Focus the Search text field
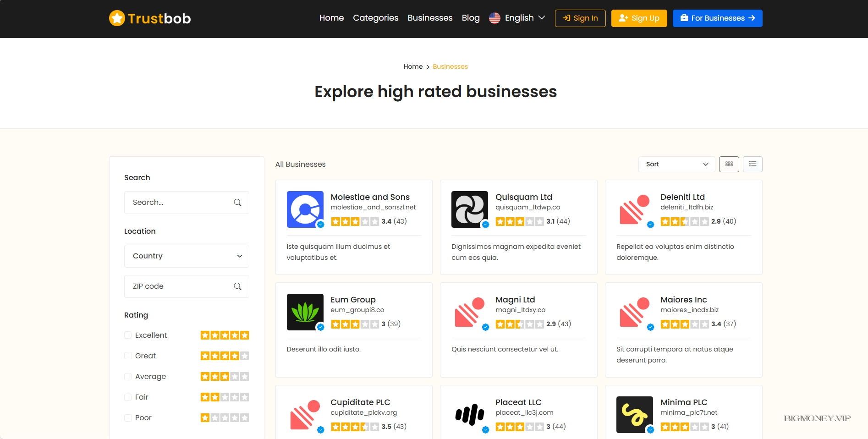 187,203
